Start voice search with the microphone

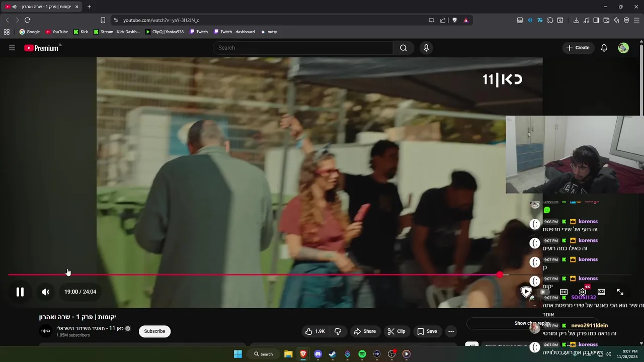coord(426,48)
